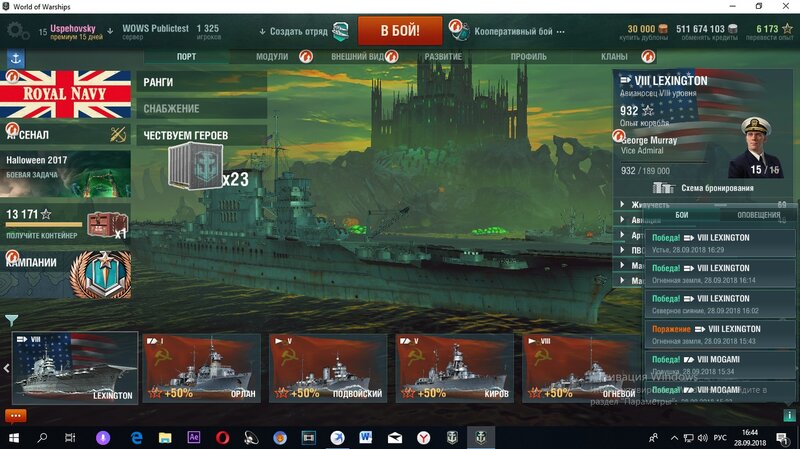Open the ВНЕШНИЙ ВИД tab
Viewport: 800px width, 449px height.
(357, 57)
